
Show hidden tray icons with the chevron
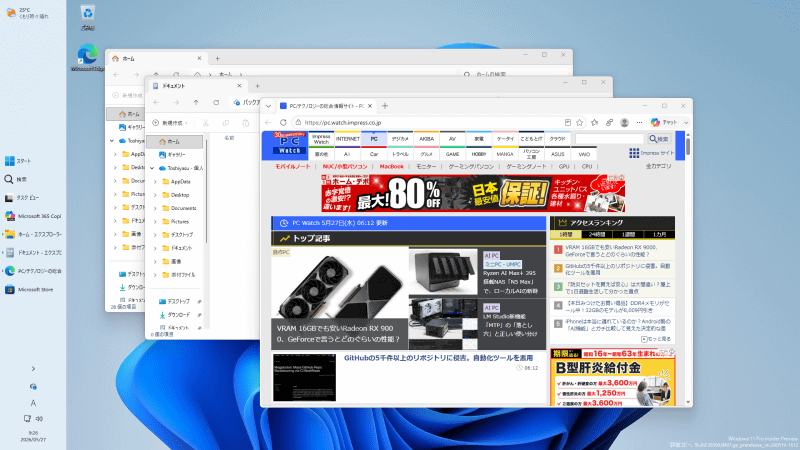coord(33,368)
